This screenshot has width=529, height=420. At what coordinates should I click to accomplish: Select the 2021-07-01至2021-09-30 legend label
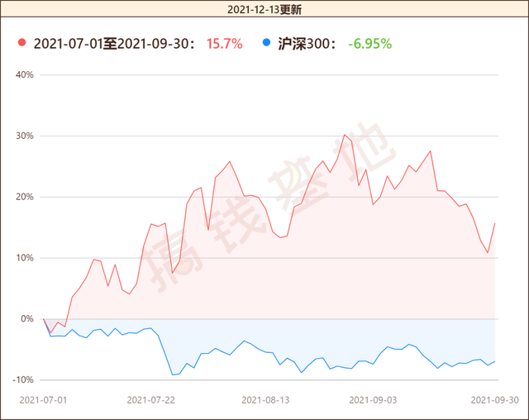point(114,44)
